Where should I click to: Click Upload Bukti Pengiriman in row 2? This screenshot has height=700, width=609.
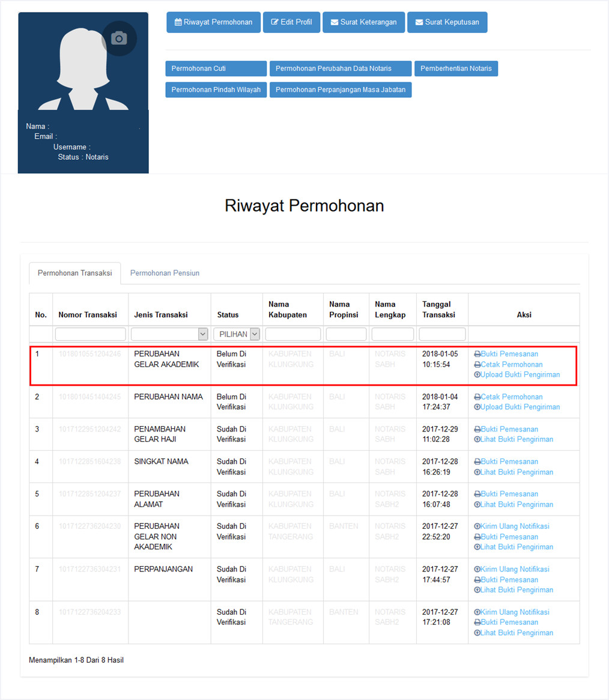(520, 407)
